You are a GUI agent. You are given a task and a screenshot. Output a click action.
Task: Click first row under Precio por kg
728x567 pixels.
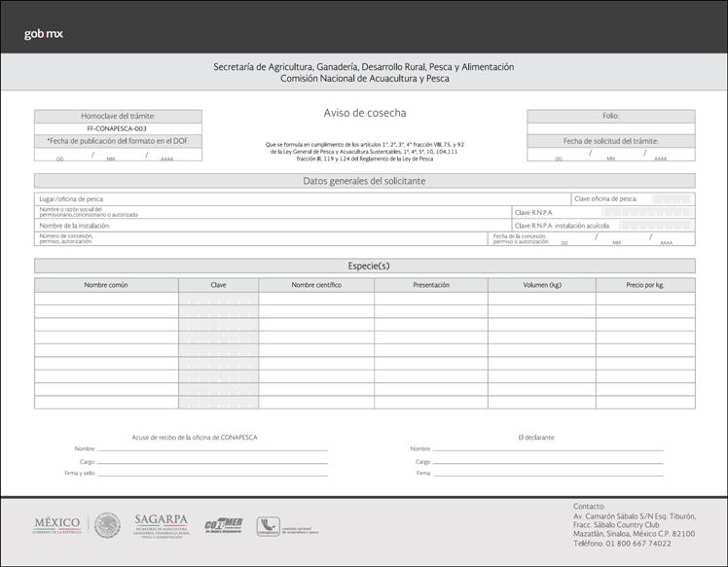645,299
